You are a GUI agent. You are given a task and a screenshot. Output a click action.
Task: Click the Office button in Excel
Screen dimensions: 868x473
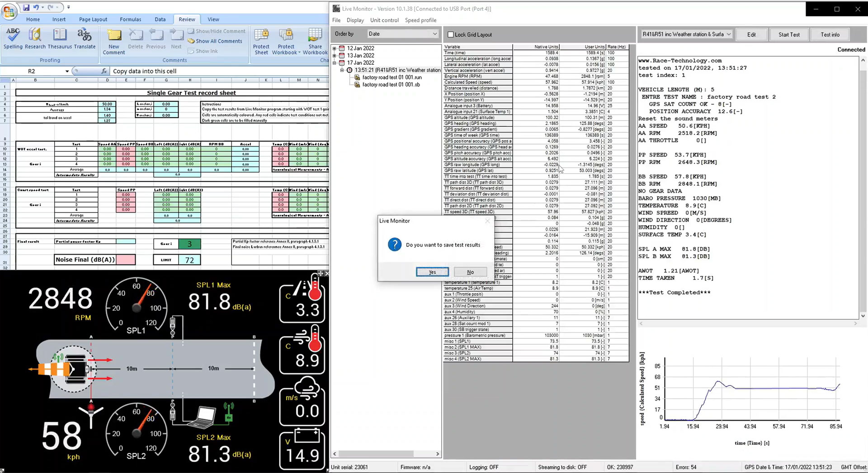tap(9, 11)
